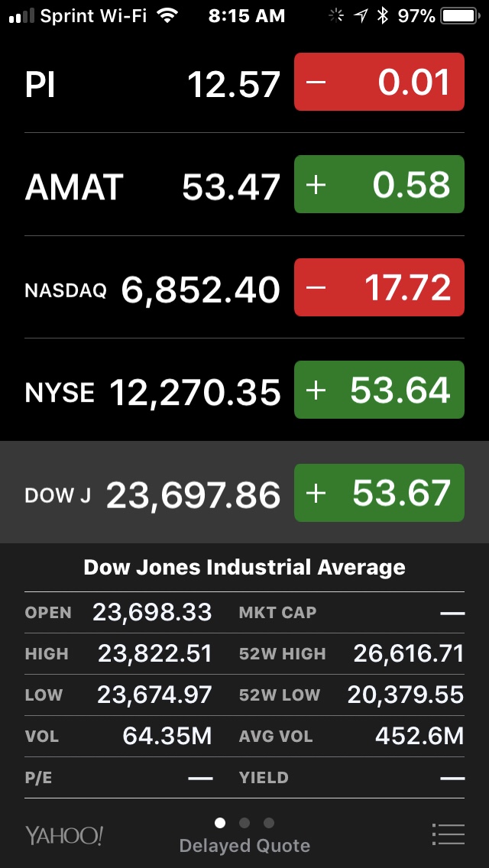Switch to the second page dot

[244, 823]
